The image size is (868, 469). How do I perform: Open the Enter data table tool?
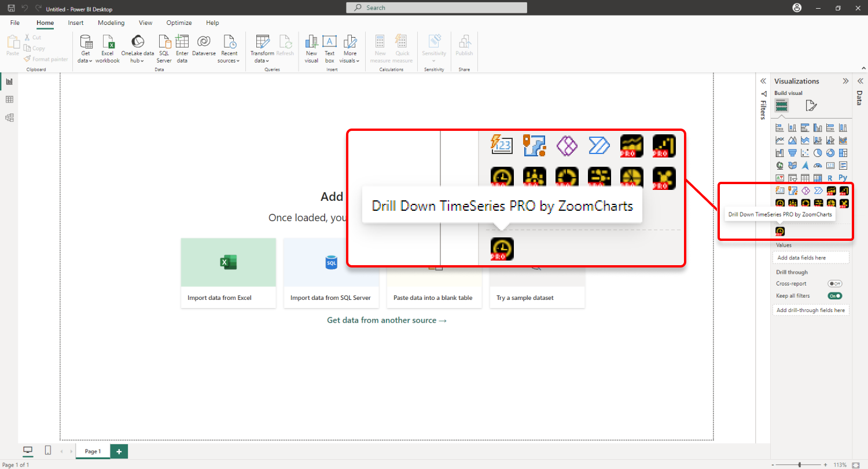tap(182, 49)
